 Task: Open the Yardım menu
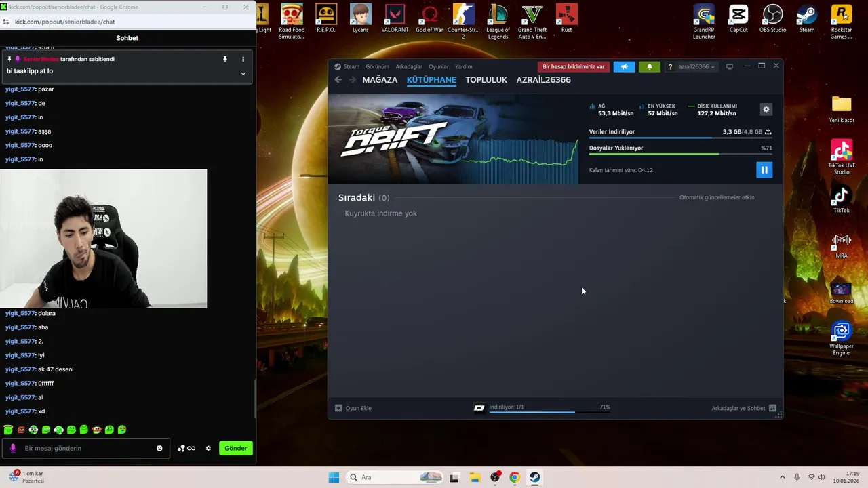pyautogui.click(x=463, y=66)
